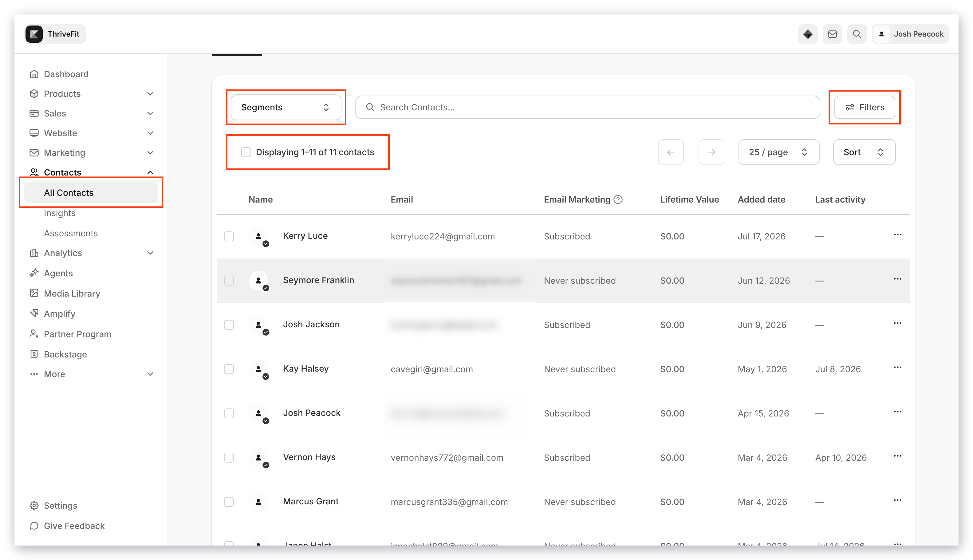
Task: Expand the More menu chevron
Action: (150, 374)
